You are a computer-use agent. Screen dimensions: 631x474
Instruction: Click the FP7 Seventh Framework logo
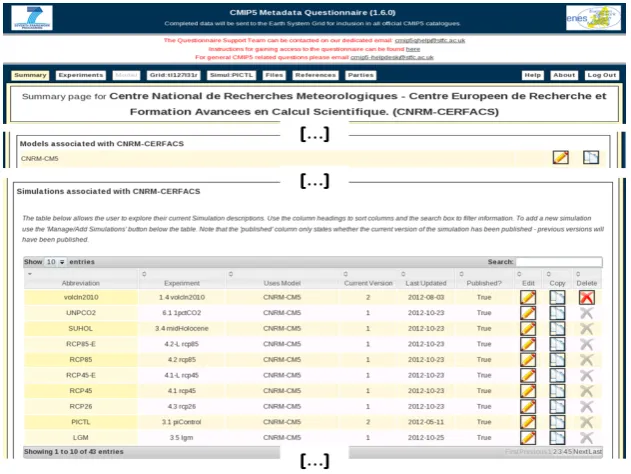click(x=32, y=18)
